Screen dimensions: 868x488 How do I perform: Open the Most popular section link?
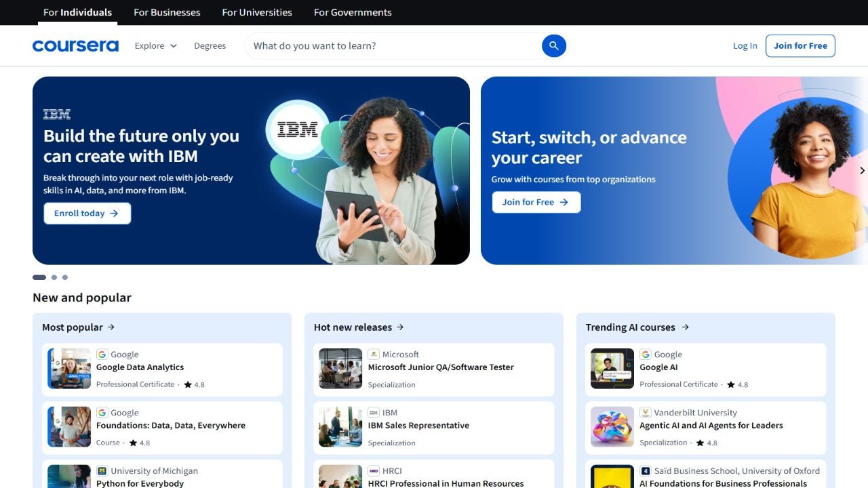coord(79,327)
